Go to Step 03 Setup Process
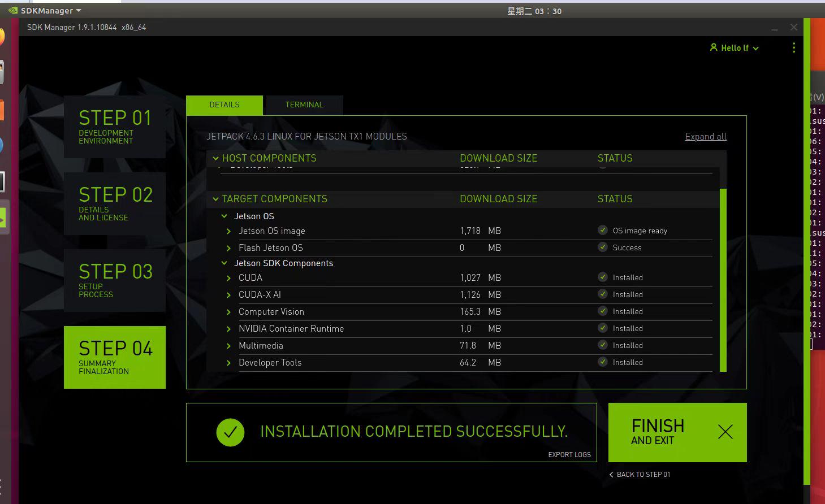825x504 pixels. 115,281
